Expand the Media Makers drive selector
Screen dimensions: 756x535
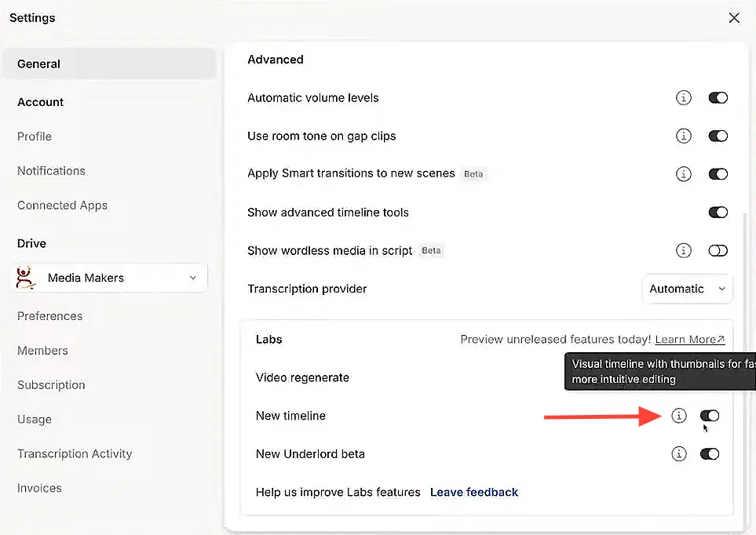coord(192,277)
